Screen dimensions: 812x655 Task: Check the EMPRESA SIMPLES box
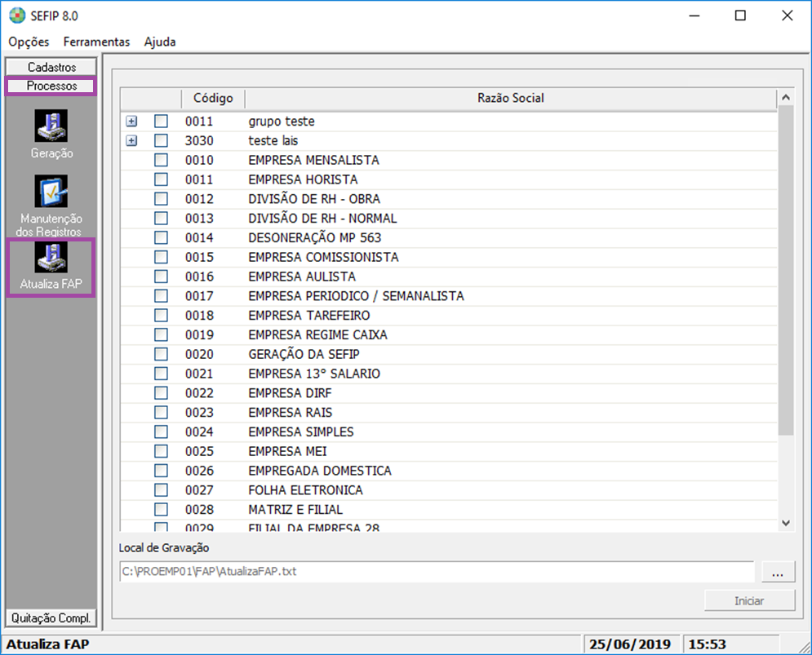(x=161, y=432)
